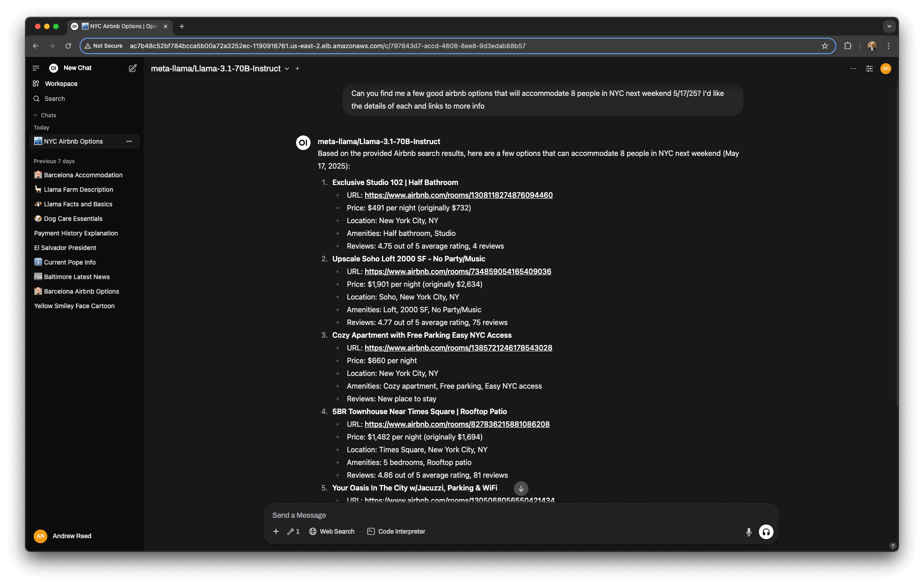Click the AR profile avatar top right
Image resolution: width=924 pixels, height=585 pixels.
click(886, 69)
